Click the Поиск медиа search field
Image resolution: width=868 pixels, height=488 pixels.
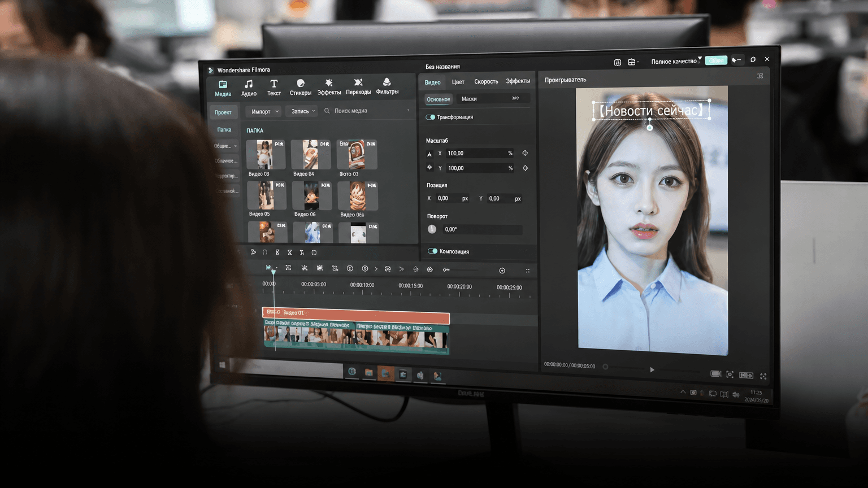[367, 111]
